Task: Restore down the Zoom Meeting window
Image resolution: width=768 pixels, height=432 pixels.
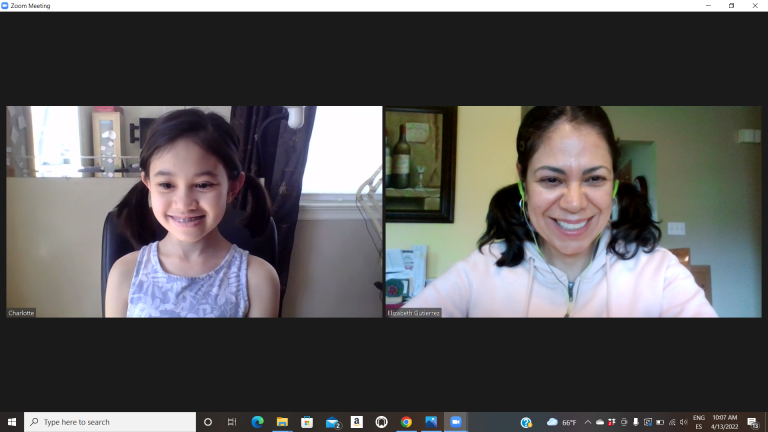Action: point(731,5)
